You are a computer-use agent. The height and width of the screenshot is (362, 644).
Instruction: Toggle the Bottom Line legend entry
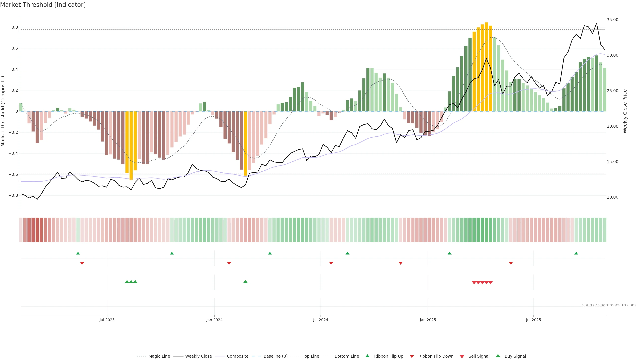346,356
